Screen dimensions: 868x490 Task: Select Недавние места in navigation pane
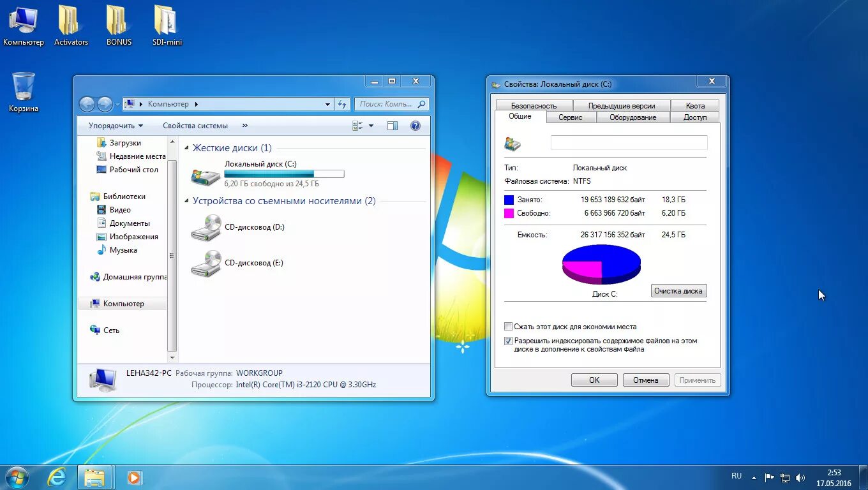pyautogui.click(x=131, y=156)
